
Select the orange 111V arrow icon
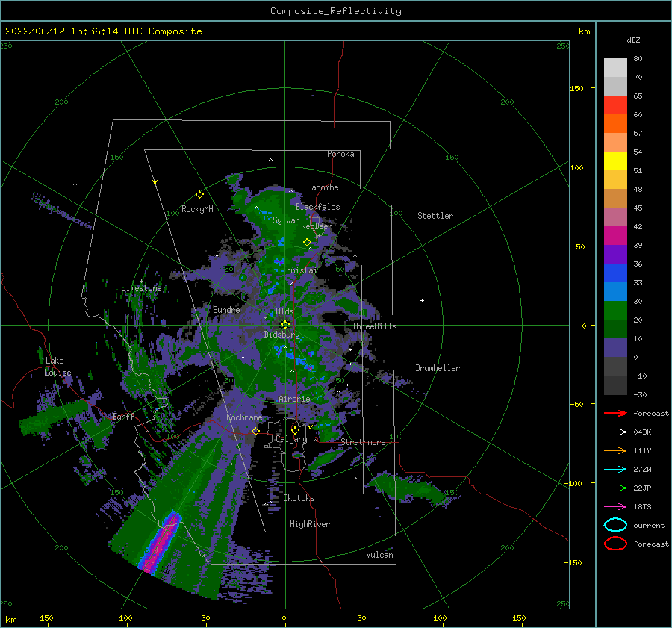615,450
